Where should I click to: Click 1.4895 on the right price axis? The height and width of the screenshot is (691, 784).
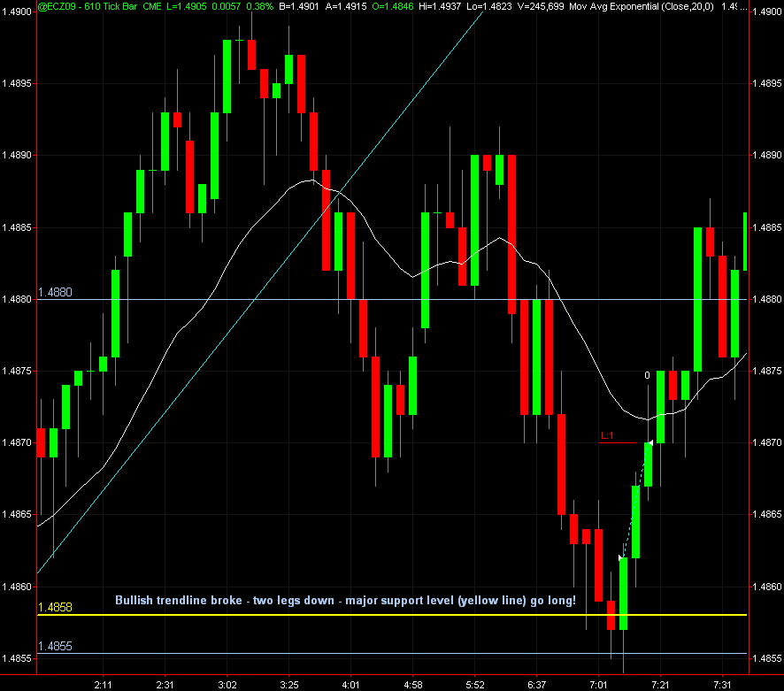tap(767, 83)
